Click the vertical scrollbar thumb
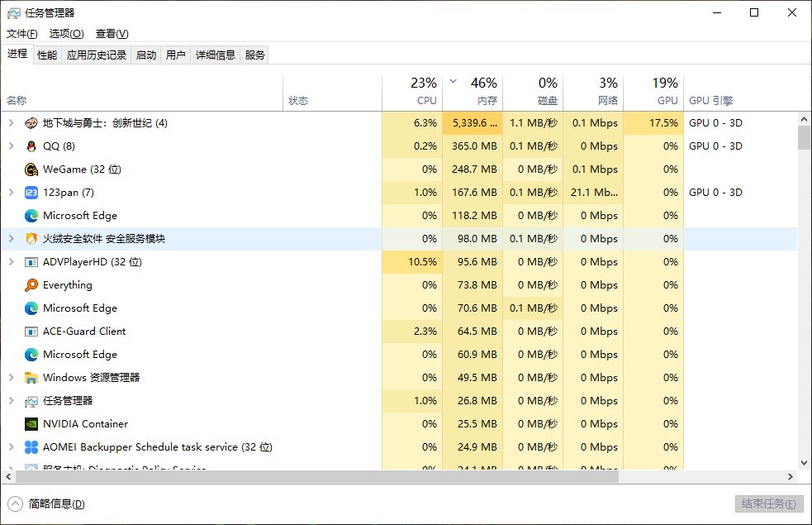Viewport: 812px width, 525px height. pyautogui.click(x=805, y=137)
